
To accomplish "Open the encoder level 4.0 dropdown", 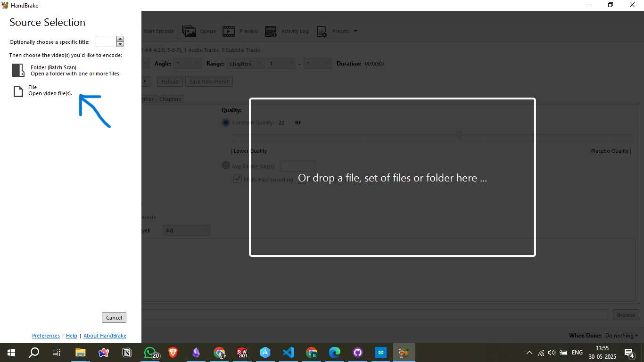I will [x=187, y=230].
